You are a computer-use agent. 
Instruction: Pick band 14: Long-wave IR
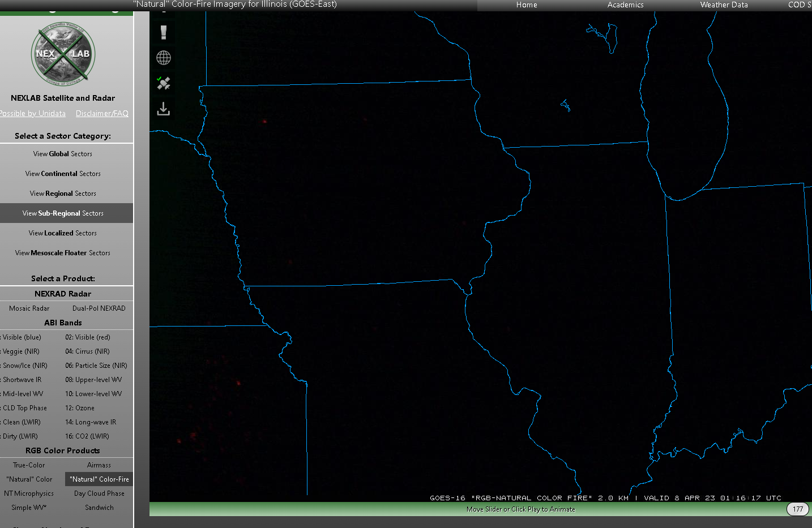91,422
